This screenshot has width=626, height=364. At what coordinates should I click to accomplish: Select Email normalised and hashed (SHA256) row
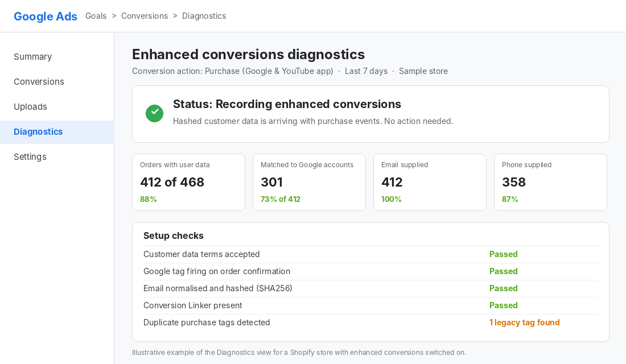(370, 288)
